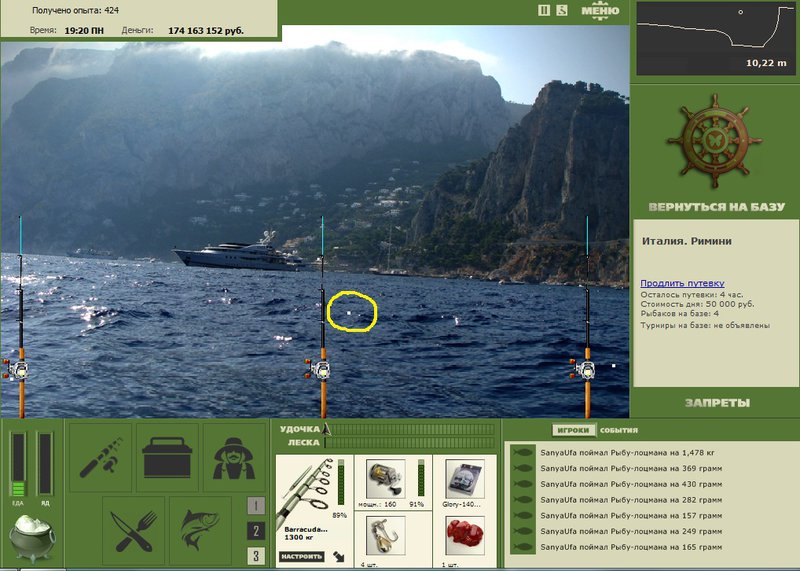Switch to the ИГРОКИ tab
Screen dimensions: 800x571
(x=573, y=430)
